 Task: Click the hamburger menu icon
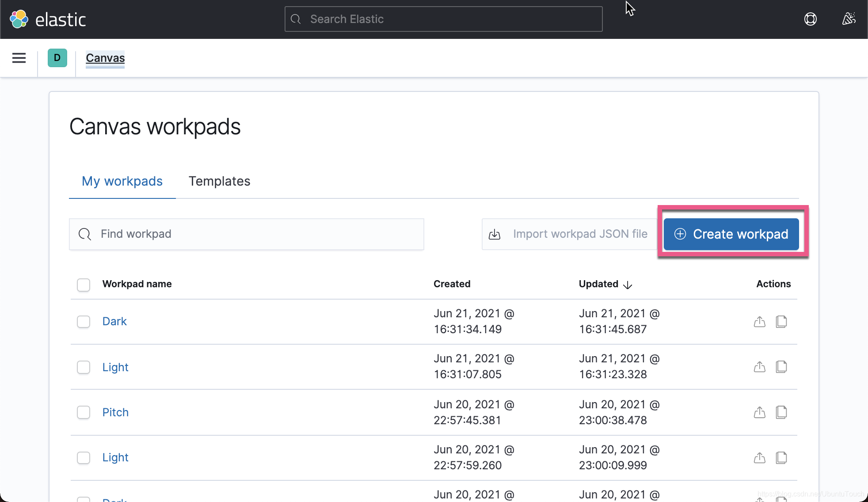click(x=19, y=58)
